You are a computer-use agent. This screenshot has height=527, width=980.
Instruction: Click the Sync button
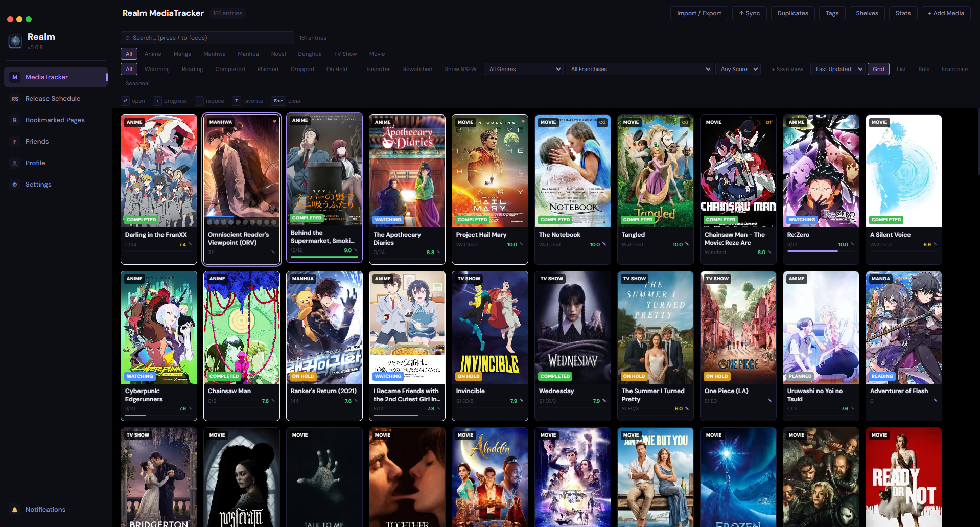[x=749, y=13]
